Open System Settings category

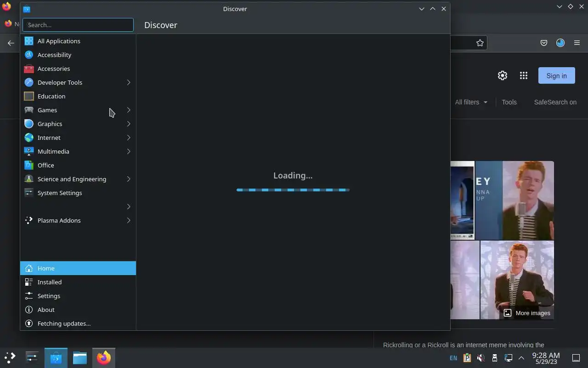tap(78, 193)
